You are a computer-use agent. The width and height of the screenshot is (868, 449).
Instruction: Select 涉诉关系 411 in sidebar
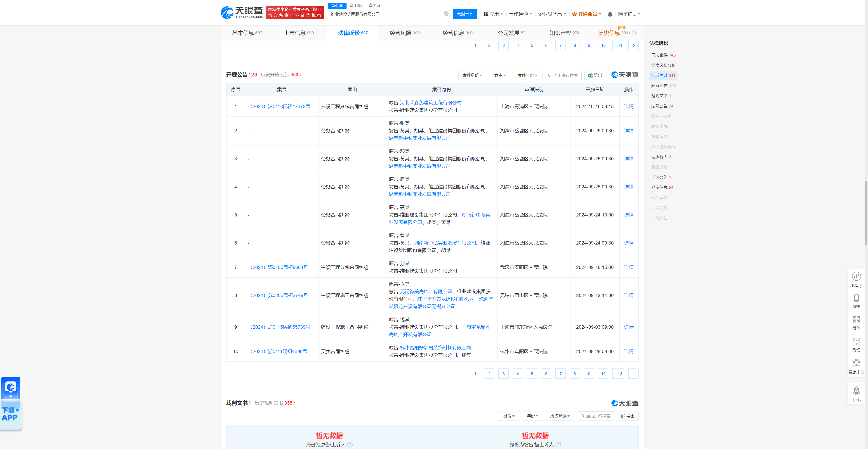click(663, 76)
